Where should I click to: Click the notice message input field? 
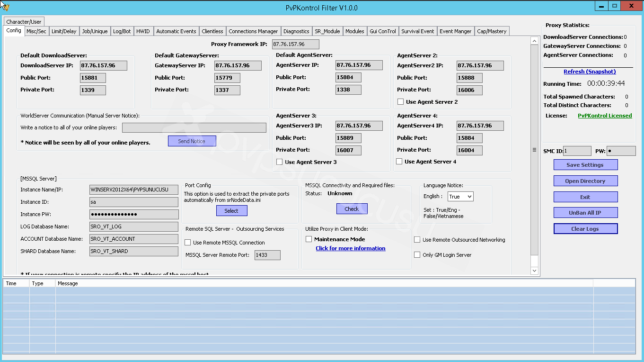194,128
